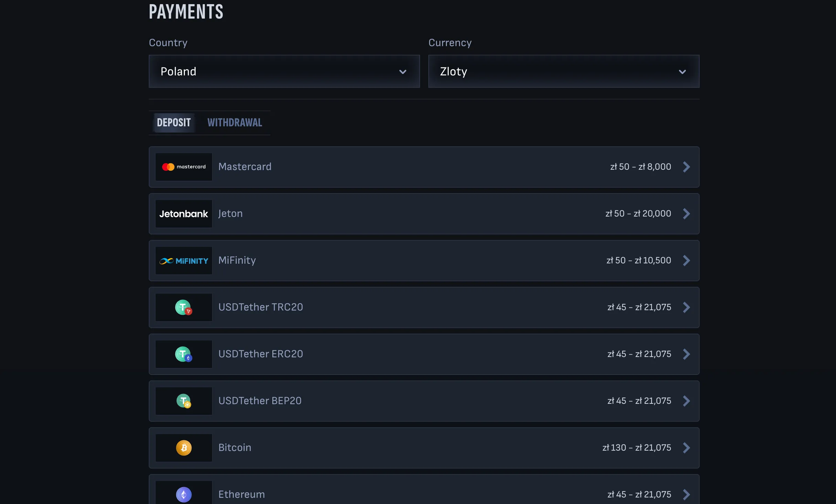Image resolution: width=836 pixels, height=504 pixels.
Task: Click the Mastercard logo icon
Action: coord(184,167)
